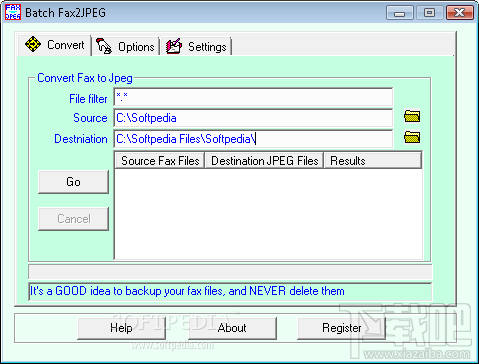Minimize the Batch Fax2JPEG window

(400, 13)
